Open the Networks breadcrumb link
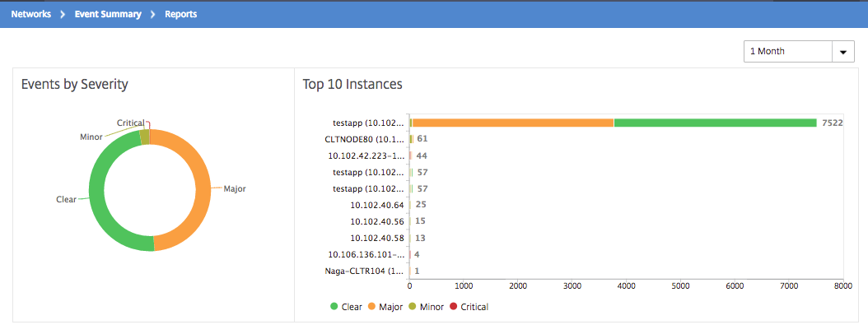 point(31,14)
